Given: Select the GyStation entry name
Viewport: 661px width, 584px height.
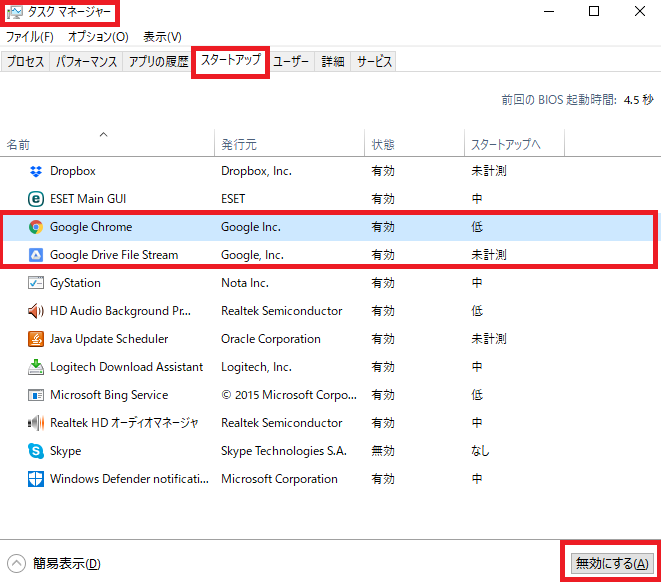Looking at the screenshot, I should point(75,283).
